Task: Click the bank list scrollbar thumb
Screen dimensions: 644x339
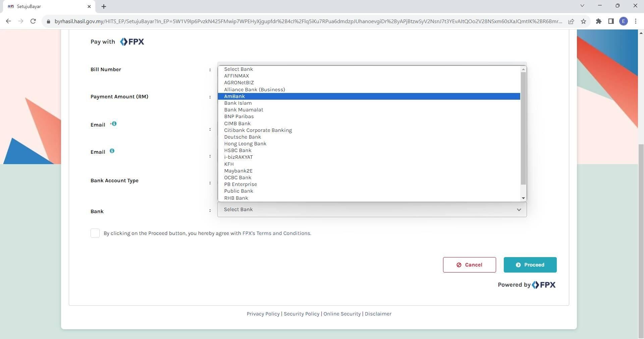Action: pyautogui.click(x=523, y=128)
